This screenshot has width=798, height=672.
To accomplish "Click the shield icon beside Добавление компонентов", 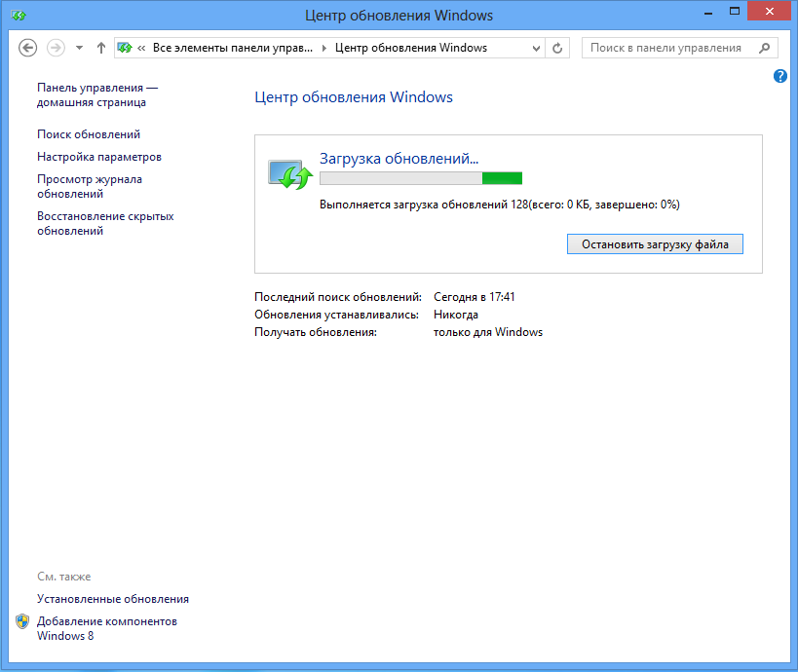I will 22,621.
